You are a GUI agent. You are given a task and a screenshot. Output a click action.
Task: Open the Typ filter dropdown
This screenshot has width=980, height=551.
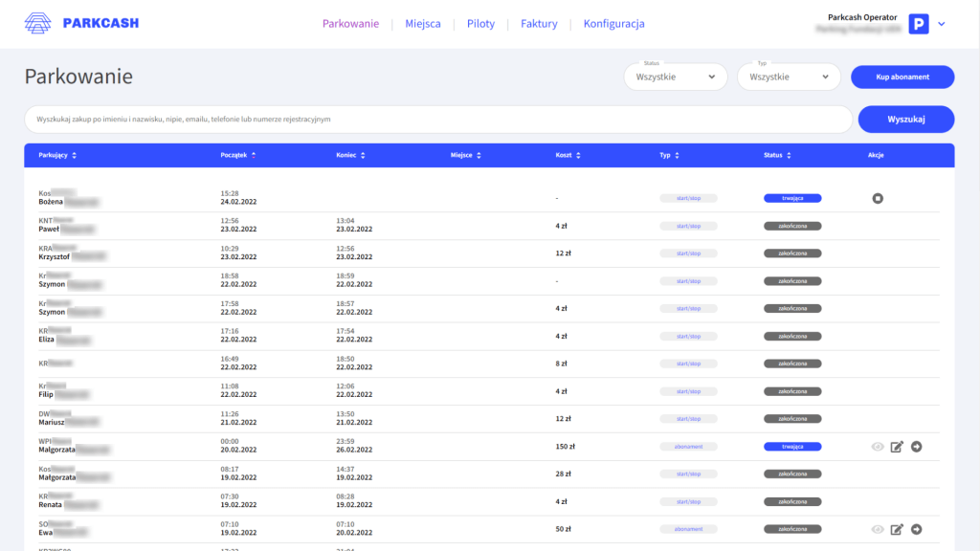(x=789, y=77)
